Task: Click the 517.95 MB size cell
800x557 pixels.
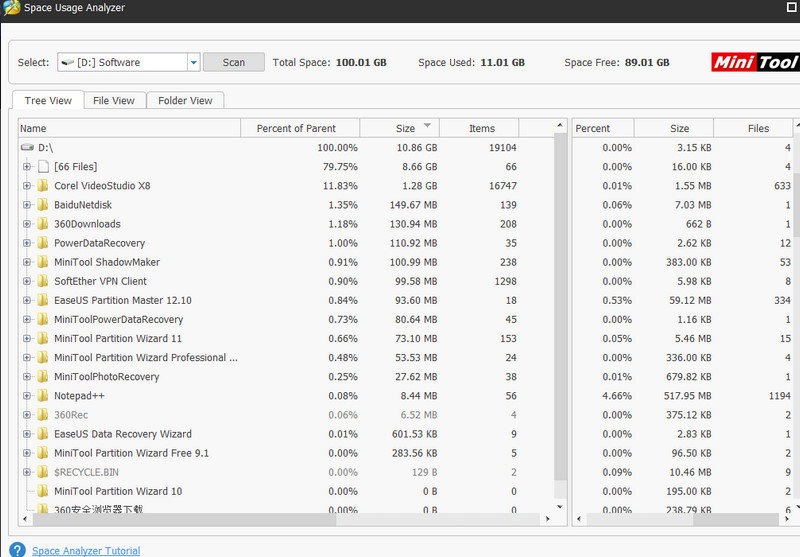Action: click(687, 396)
